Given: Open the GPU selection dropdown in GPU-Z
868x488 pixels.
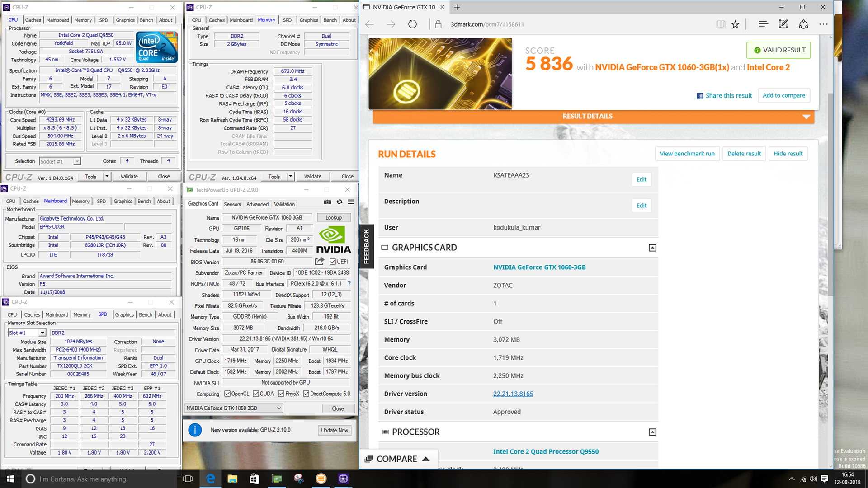Looking at the screenshot, I should [234, 408].
